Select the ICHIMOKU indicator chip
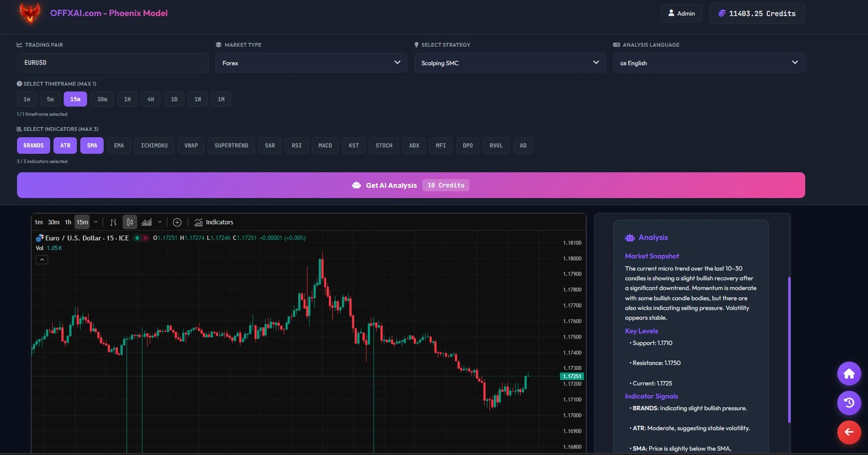 coord(154,146)
